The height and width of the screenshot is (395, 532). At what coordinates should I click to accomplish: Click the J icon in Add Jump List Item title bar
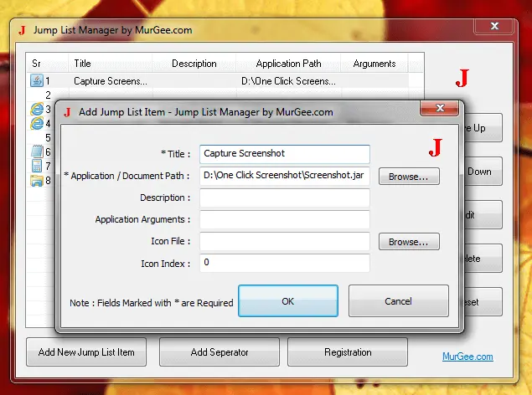point(66,111)
